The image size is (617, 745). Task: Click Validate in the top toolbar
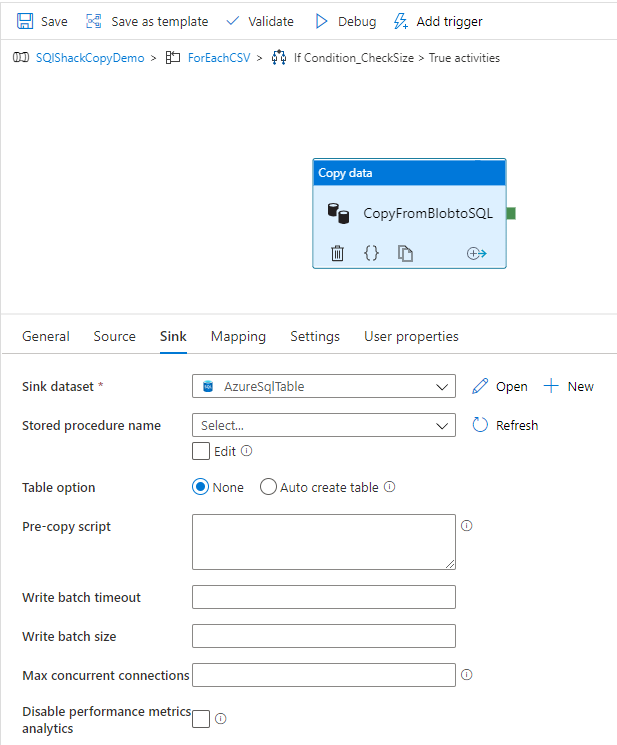click(260, 21)
